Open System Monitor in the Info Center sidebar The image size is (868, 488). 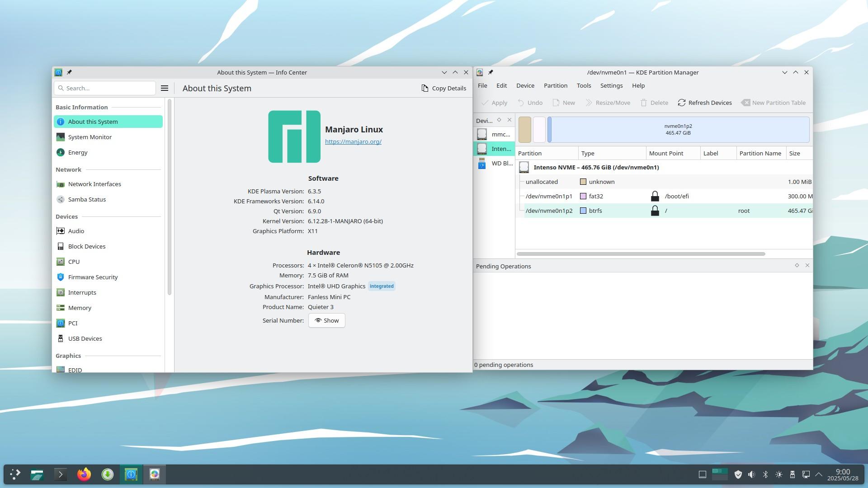pos(108,137)
